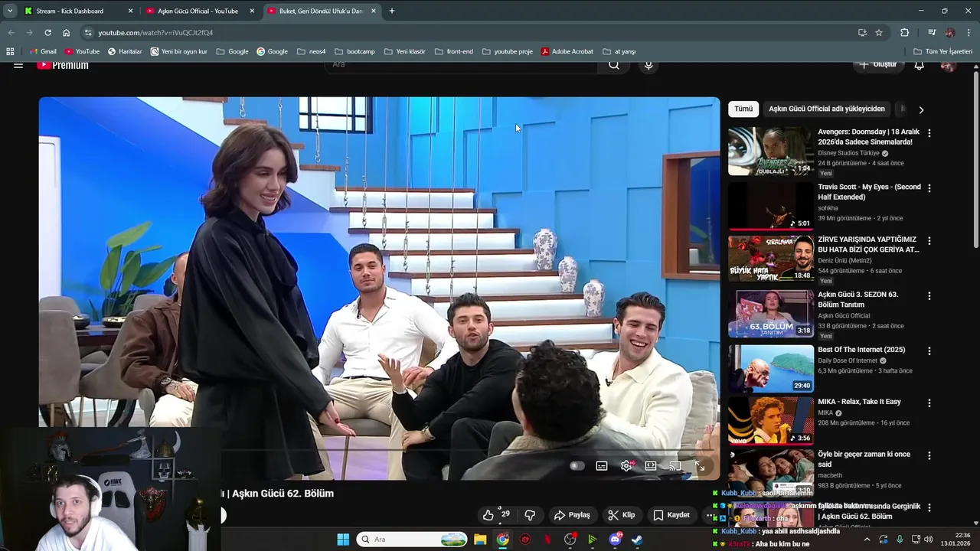Share video using Paylaş button
Screen dimensions: 980x551
(572, 515)
